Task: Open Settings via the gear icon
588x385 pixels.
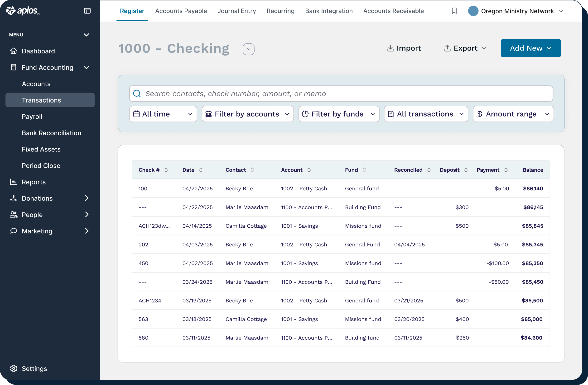Action: pyautogui.click(x=14, y=368)
